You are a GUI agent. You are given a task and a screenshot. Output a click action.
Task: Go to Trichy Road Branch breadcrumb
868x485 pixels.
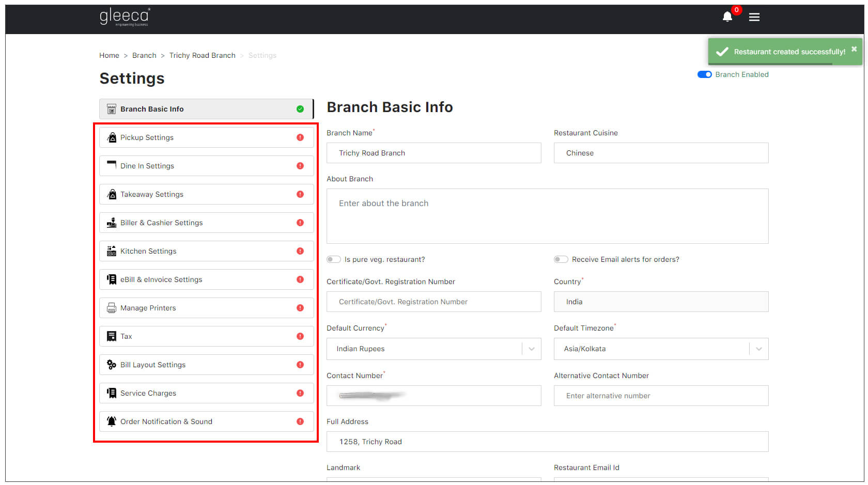coord(202,55)
